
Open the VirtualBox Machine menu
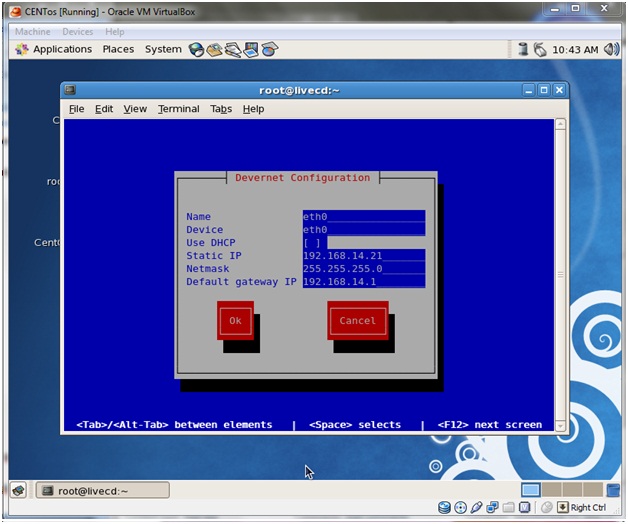pyautogui.click(x=33, y=32)
